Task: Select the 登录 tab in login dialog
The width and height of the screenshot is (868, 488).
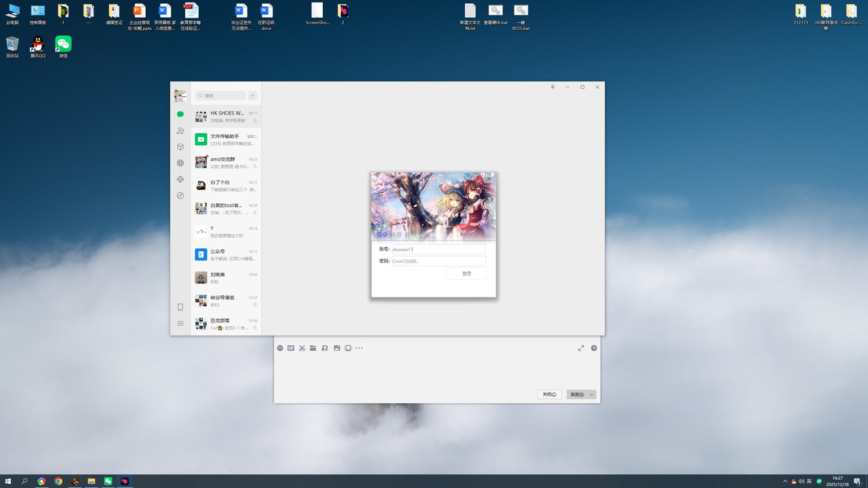Action: [382, 235]
